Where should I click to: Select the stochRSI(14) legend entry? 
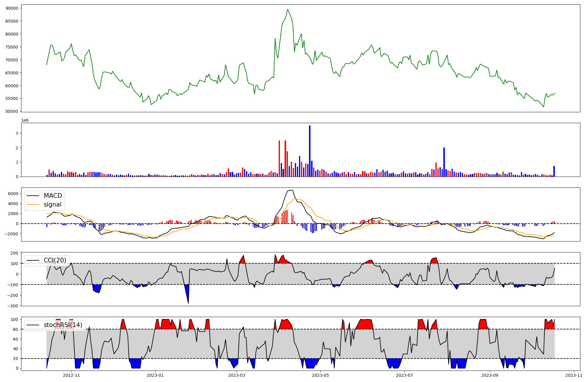(x=63, y=325)
